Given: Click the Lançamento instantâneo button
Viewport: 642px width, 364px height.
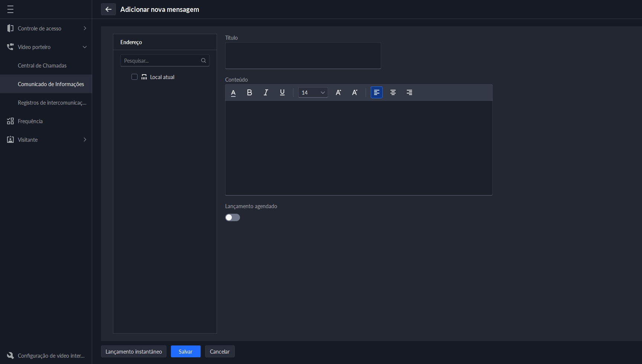Looking at the screenshot, I should coord(134,352).
